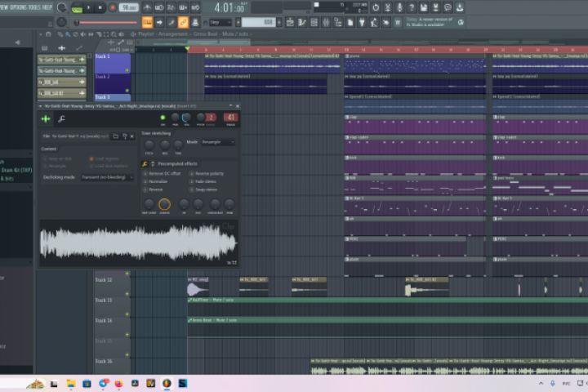Select the Track 1 header
The width and height of the screenshot is (588, 392).
click(x=112, y=63)
